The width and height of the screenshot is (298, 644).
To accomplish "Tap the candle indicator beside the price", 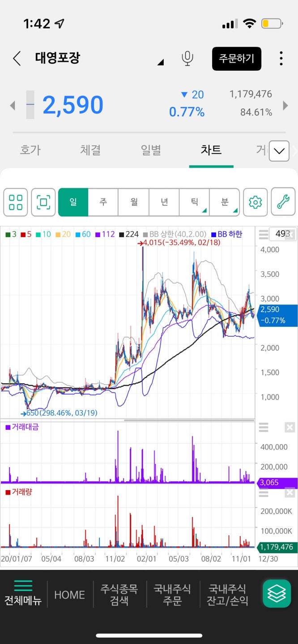I will coord(30,105).
